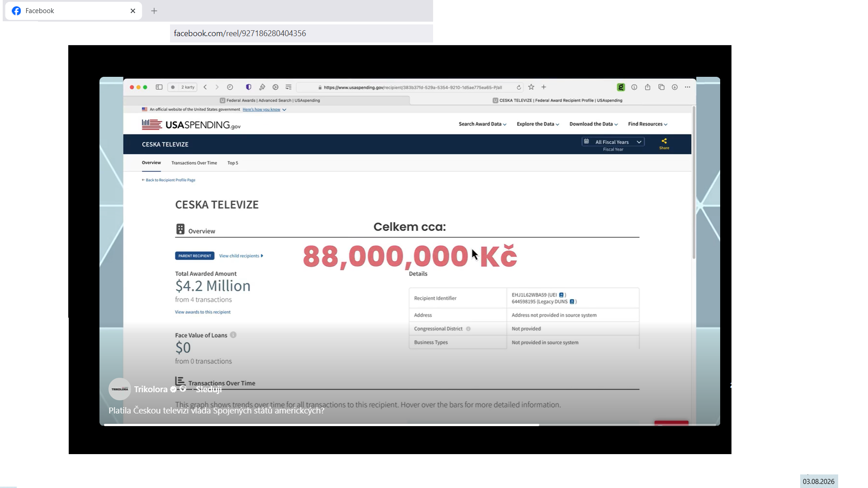Screen dimensions: 868x488
Task: Open View child recipients link
Action: (x=241, y=256)
